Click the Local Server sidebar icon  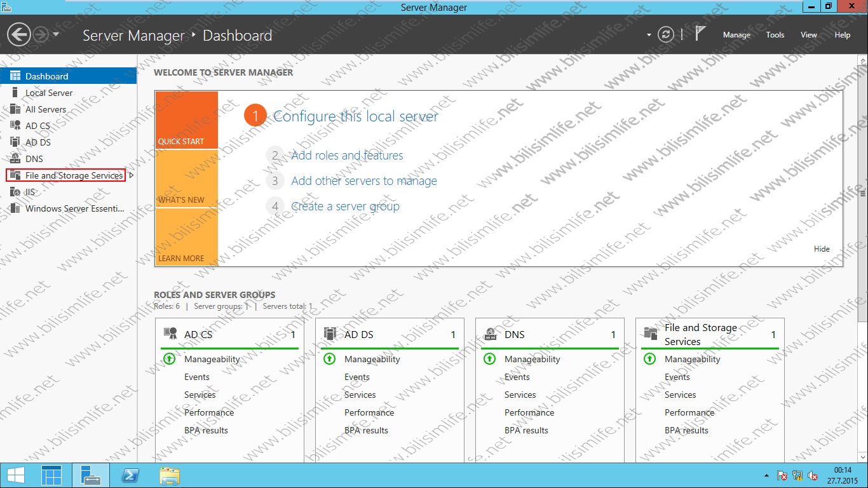[x=15, y=92]
